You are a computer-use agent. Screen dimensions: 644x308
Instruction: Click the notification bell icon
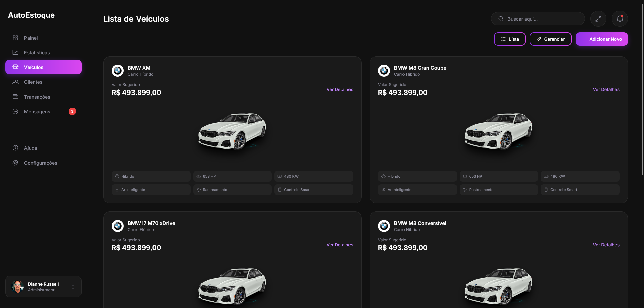[x=619, y=19]
